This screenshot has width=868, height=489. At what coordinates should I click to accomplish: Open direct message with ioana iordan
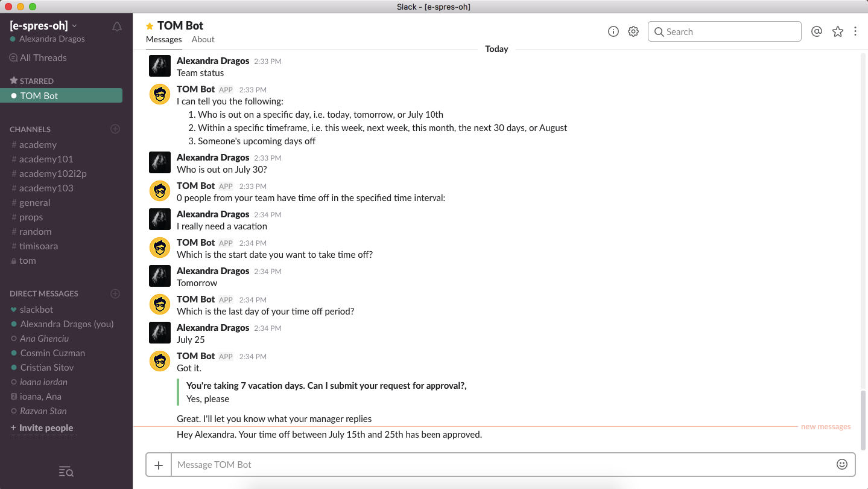43,382
